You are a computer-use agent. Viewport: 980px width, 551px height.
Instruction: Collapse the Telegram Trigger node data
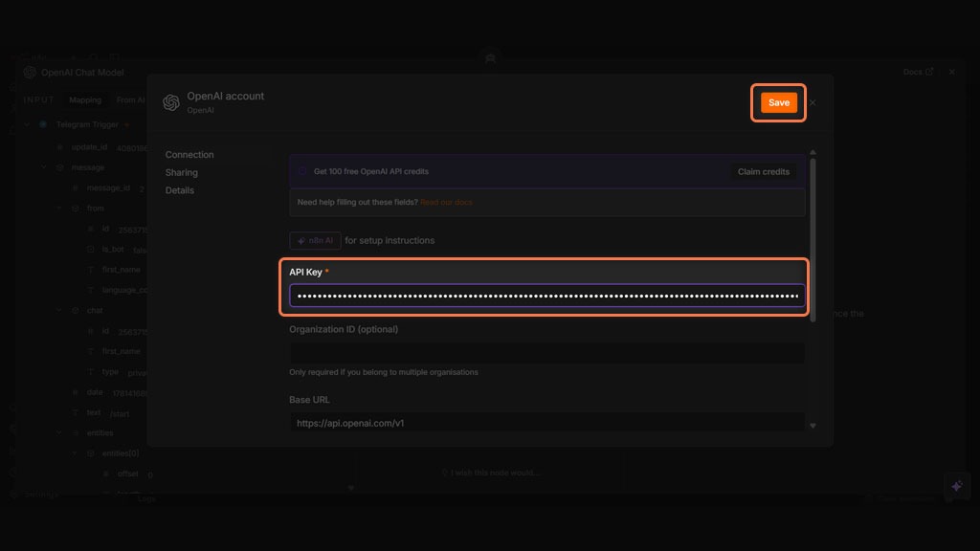pyautogui.click(x=27, y=124)
